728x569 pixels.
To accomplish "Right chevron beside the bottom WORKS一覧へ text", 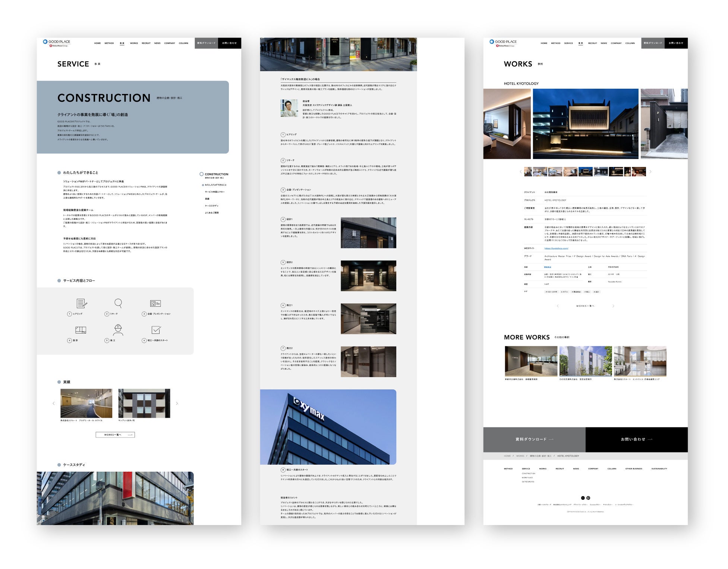I will [613, 306].
